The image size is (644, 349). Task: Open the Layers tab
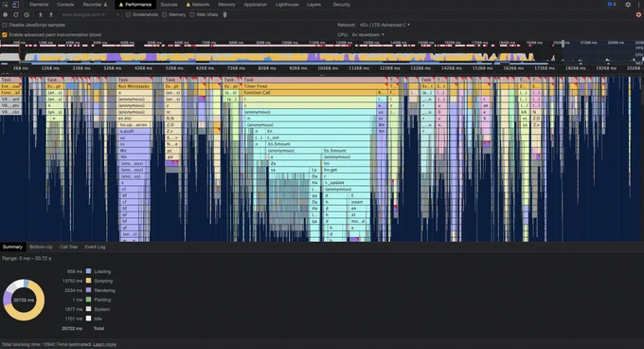coord(314,5)
